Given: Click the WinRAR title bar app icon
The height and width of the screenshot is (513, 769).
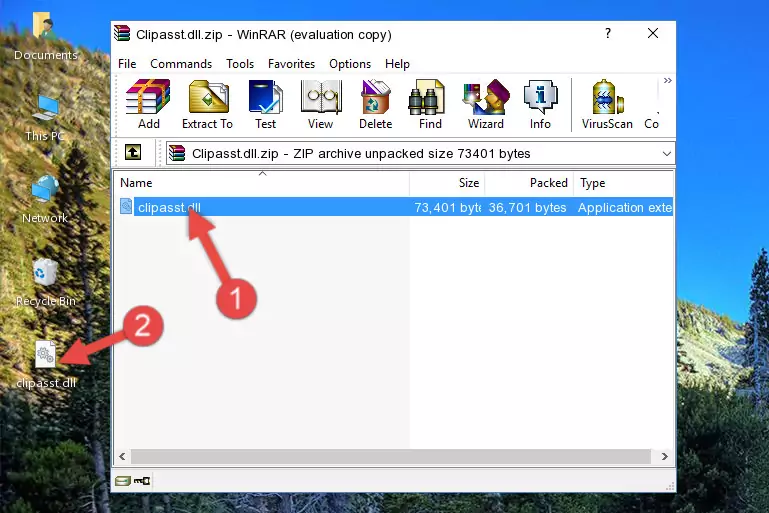Looking at the screenshot, I should 122,34.
